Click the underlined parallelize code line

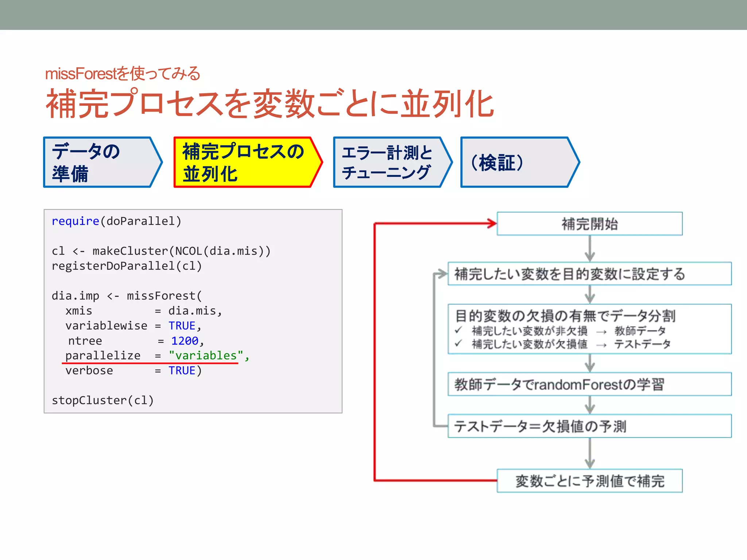tap(157, 355)
